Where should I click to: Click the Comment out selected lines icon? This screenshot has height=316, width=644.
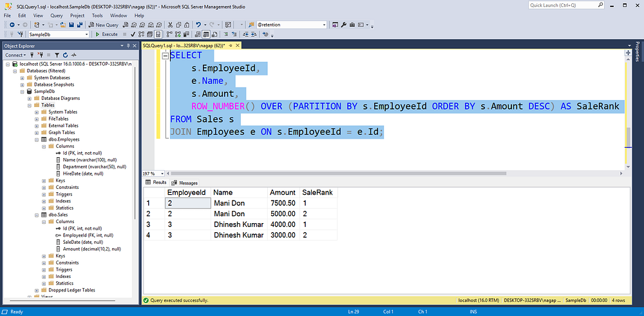(x=226, y=34)
